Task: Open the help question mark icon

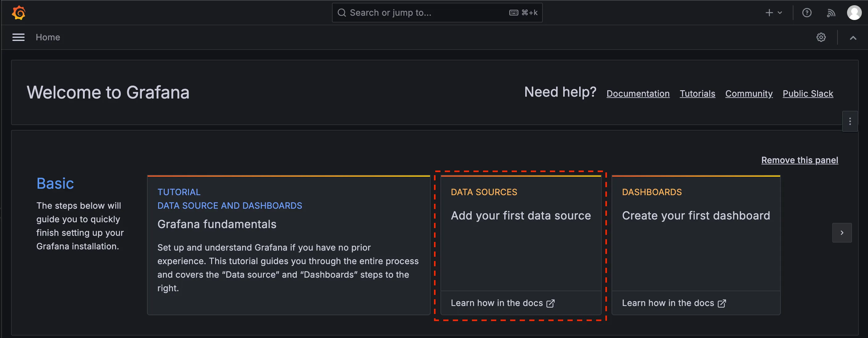Action: click(x=807, y=13)
